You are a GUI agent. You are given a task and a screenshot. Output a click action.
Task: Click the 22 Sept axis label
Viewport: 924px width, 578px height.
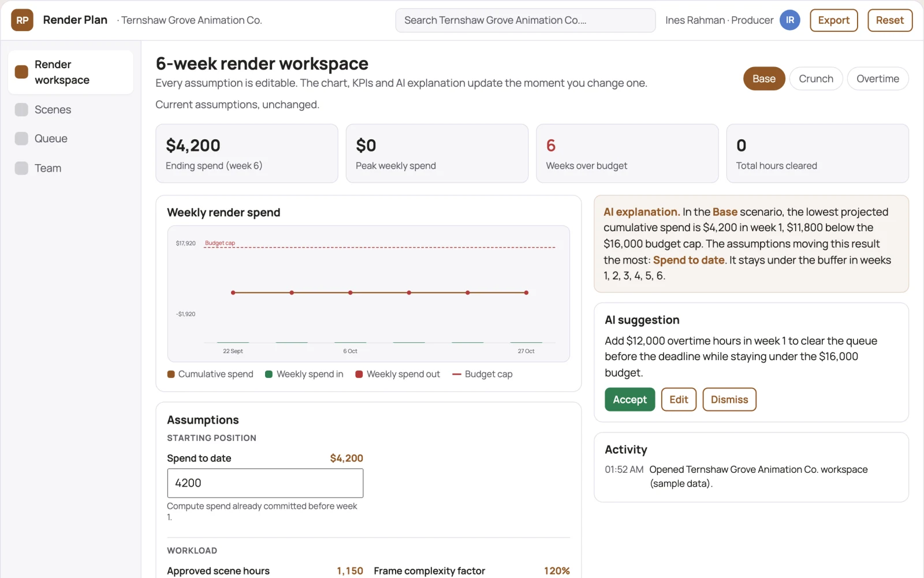[x=233, y=351]
